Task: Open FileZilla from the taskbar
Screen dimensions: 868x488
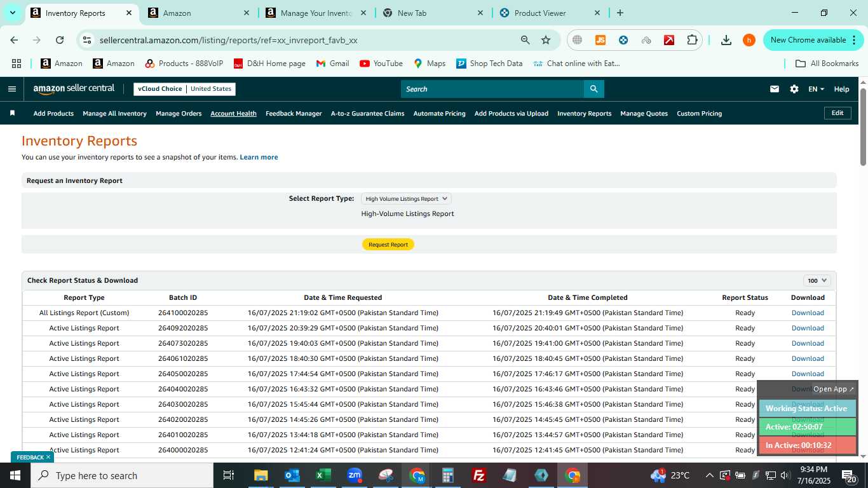Action: 479,475
